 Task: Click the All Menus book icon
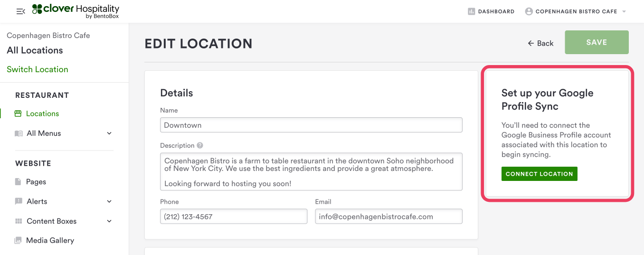point(19,133)
